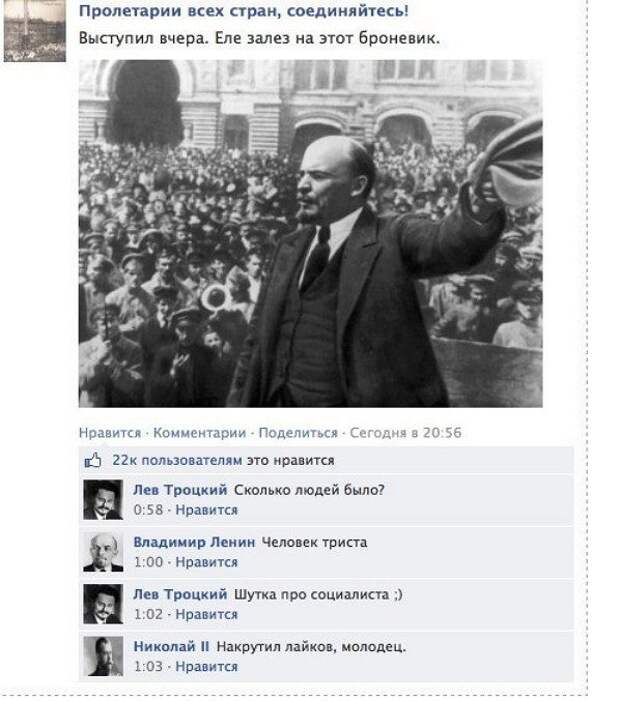Like the 'Человек триста' comment
The height and width of the screenshot is (701, 620).
tap(207, 562)
